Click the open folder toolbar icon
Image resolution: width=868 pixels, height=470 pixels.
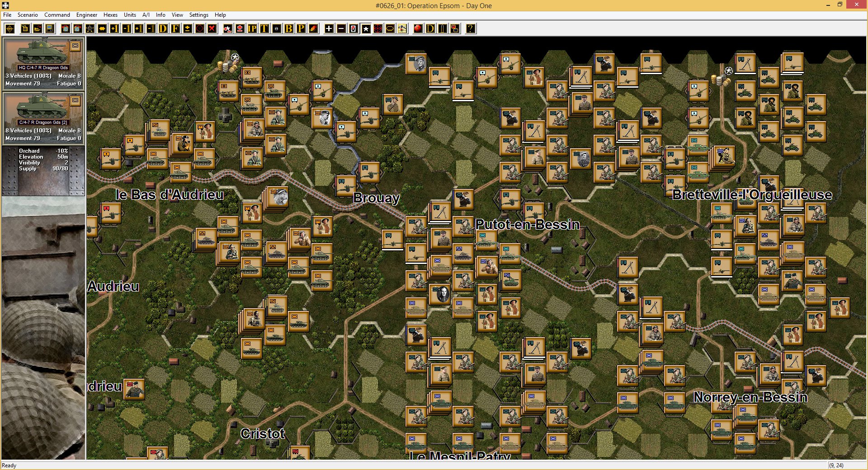click(38, 29)
